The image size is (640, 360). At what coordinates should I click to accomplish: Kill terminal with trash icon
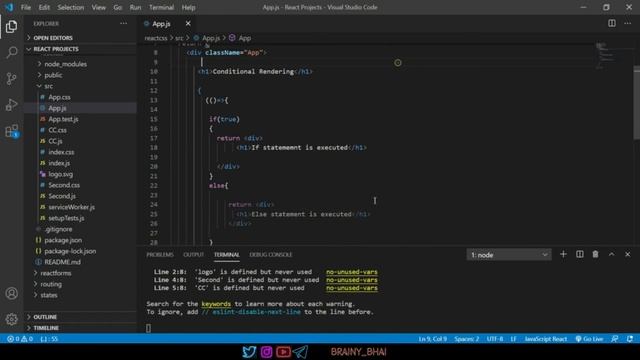tap(596, 254)
